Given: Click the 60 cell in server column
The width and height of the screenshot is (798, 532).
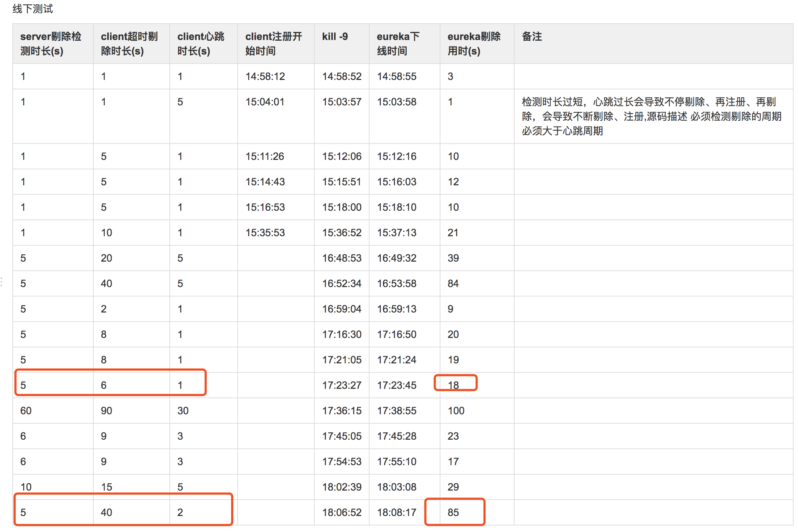Looking at the screenshot, I should [26, 411].
